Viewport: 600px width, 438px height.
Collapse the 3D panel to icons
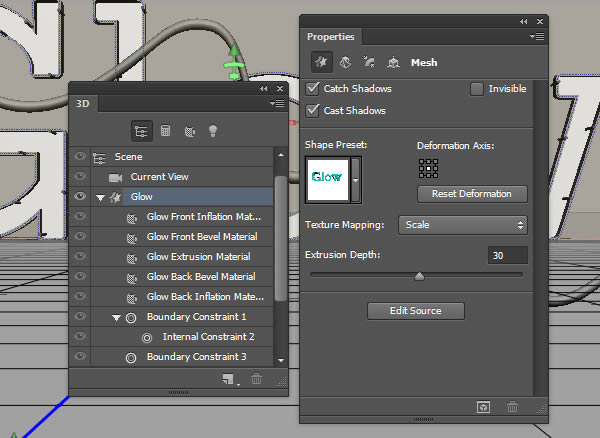point(264,88)
